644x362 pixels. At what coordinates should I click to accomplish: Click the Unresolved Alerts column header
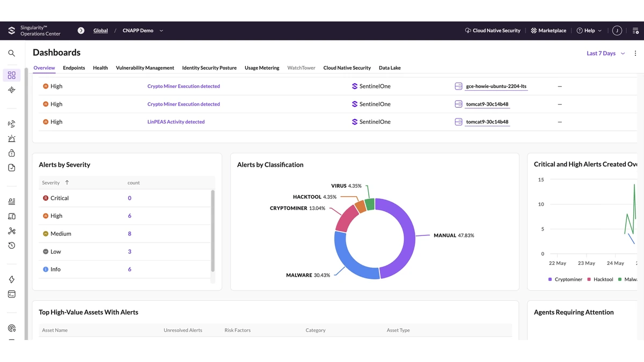coord(183,330)
